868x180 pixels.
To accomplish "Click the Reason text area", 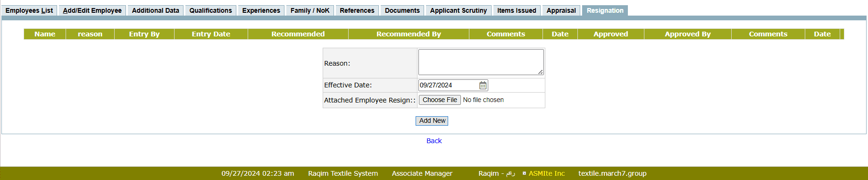I will [481, 62].
